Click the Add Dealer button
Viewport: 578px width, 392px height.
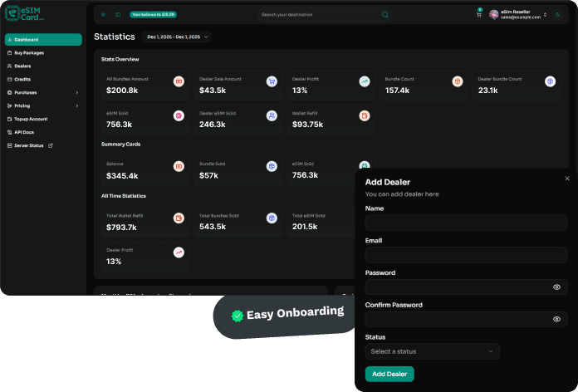[x=389, y=374]
